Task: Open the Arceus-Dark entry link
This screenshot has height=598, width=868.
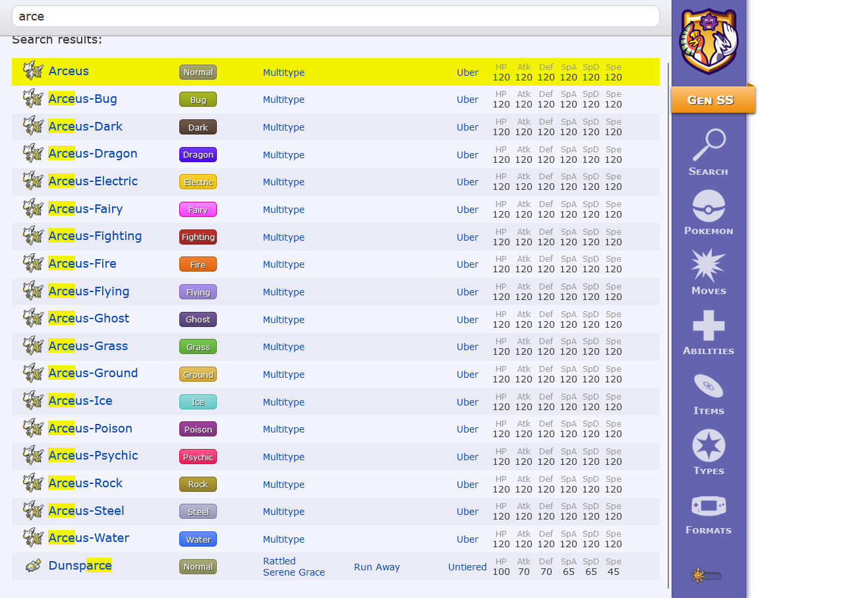Action: pos(85,127)
